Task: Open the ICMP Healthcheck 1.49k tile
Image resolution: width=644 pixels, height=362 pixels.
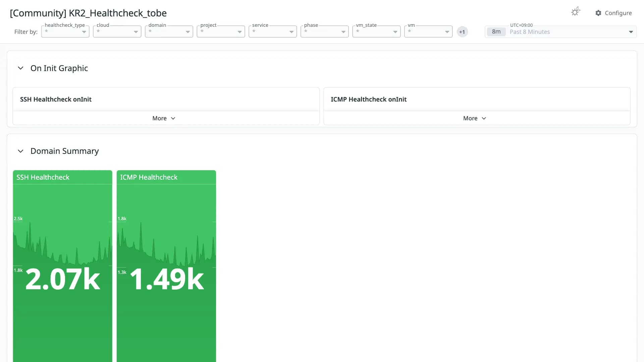Action: 166,266
